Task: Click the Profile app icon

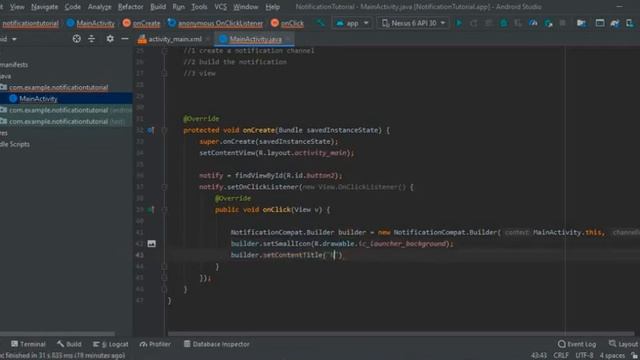Action: (533, 23)
